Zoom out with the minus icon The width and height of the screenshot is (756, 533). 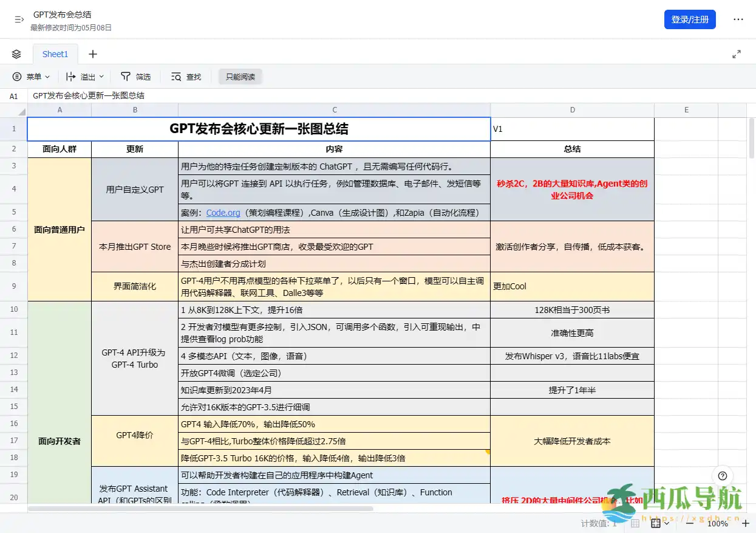(690, 523)
